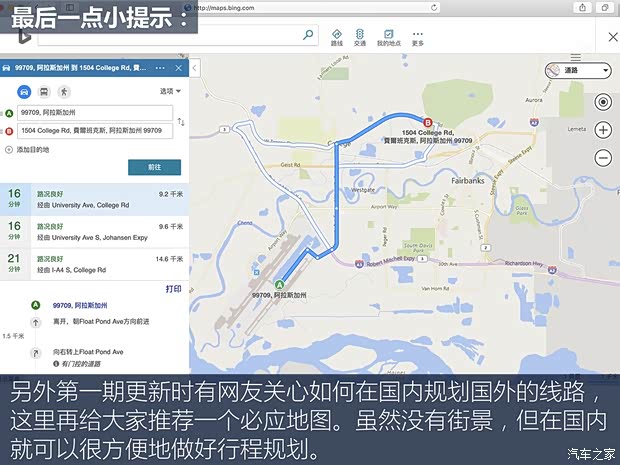
Task: Open the More (更多) menu
Action: point(418,38)
